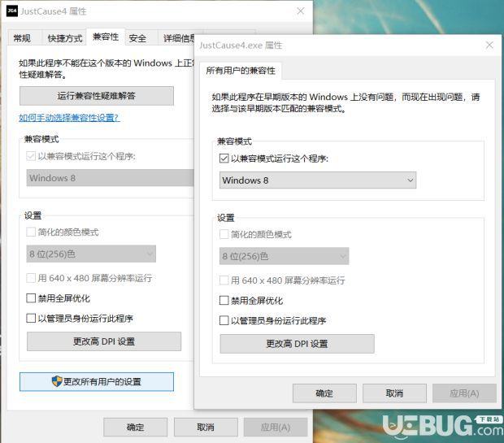Click 更改高 DPI 设置 in front dialog
The height and width of the screenshot is (443, 504).
tap(297, 344)
